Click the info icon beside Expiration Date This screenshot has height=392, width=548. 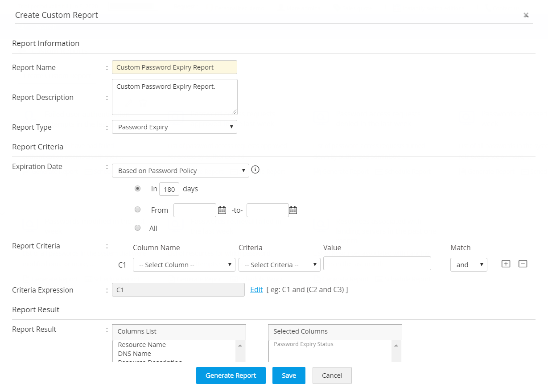click(255, 170)
